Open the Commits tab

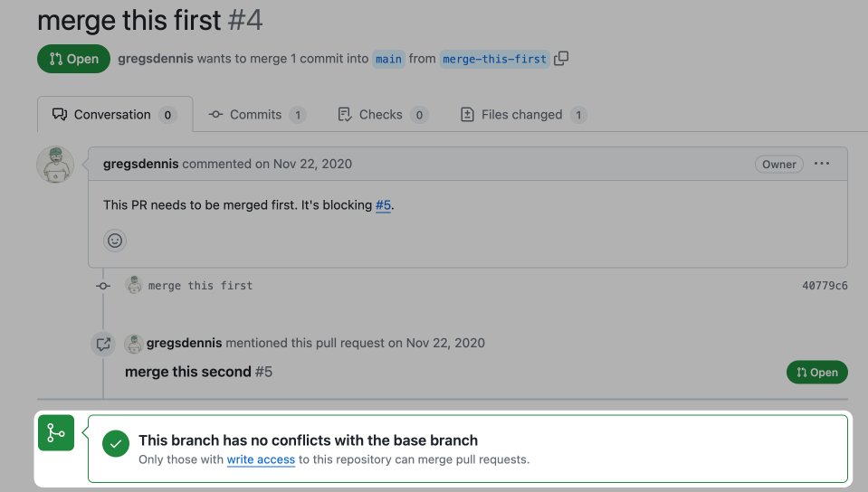click(256, 115)
